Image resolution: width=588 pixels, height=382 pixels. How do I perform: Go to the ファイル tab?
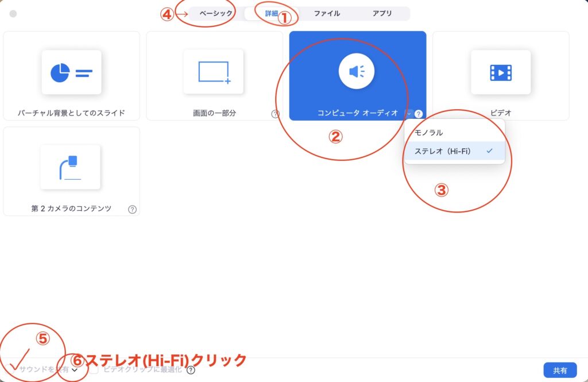coord(327,13)
